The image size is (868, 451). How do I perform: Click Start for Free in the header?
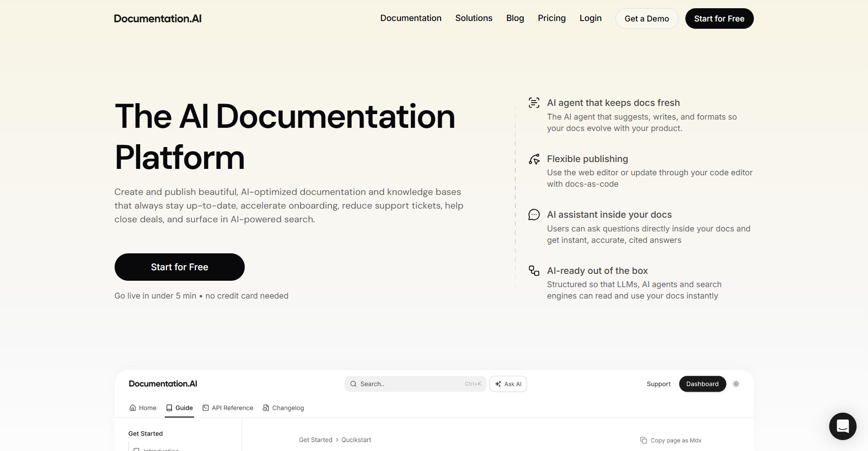pyautogui.click(x=719, y=19)
